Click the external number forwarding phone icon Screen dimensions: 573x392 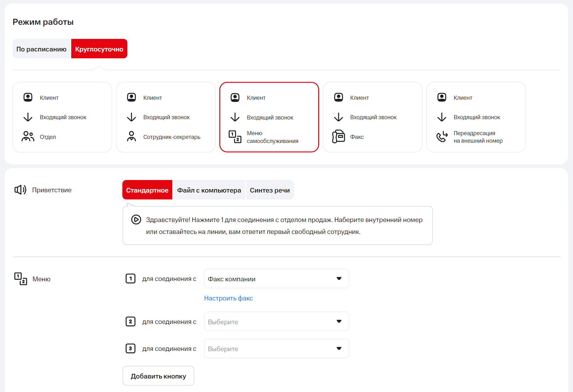(442, 137)
